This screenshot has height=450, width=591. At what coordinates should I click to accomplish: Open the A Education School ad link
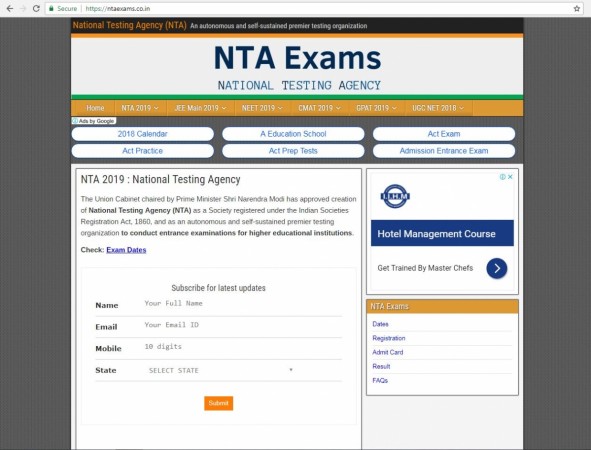pos(293,134)
